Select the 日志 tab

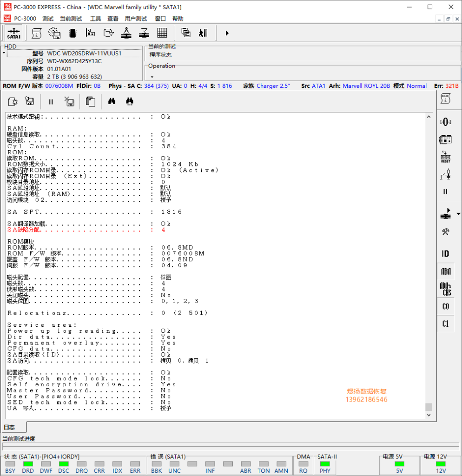tap(13, 427)
